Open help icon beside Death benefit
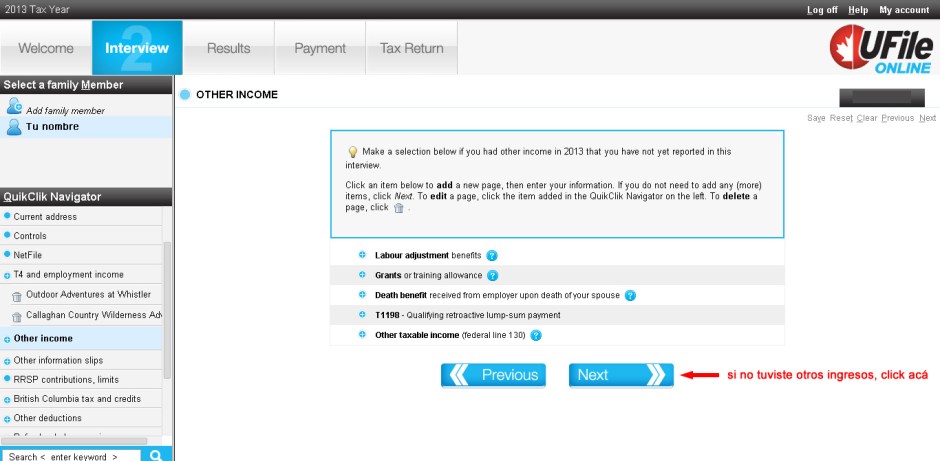 pyautogui.click(x=630, y=295)
